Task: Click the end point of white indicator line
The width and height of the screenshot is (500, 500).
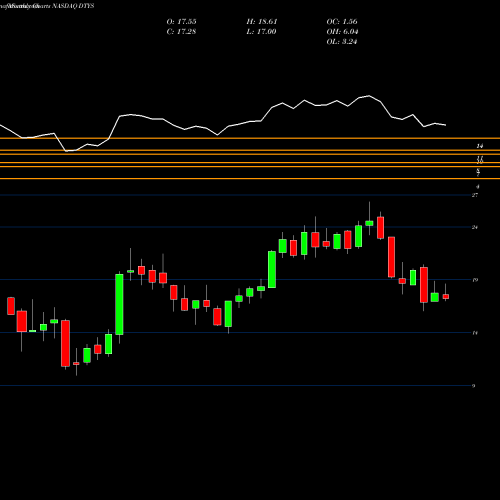Action: click(446, 125)
